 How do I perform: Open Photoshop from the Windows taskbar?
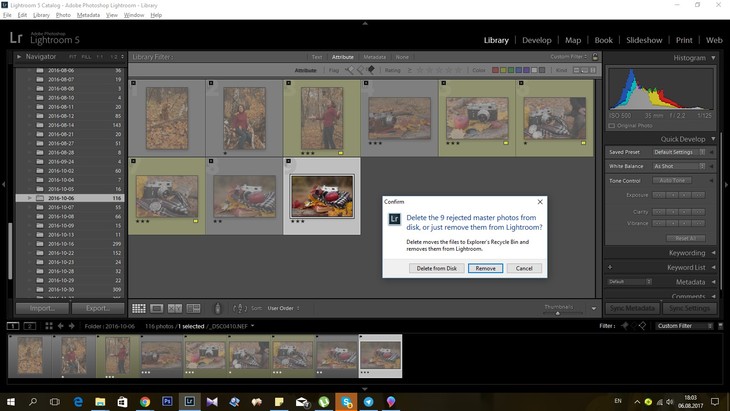[167, 401]
